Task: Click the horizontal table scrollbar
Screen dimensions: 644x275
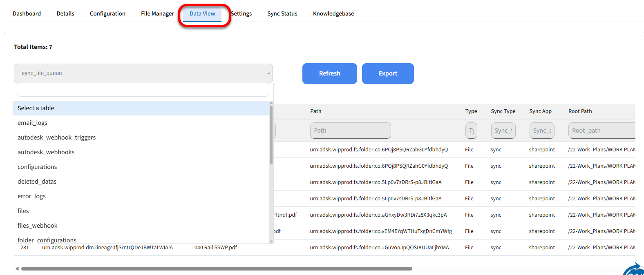Action: click(x=217, y=268)
